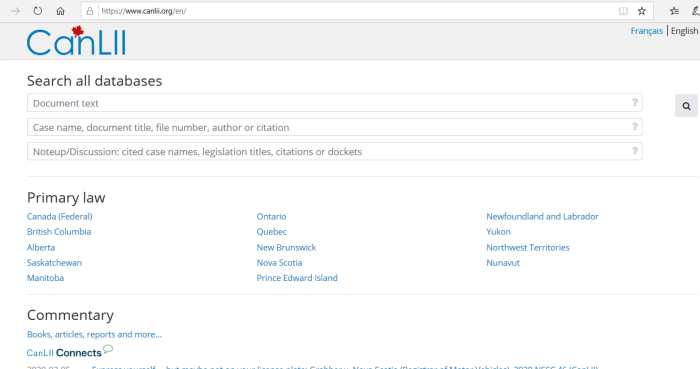Open New Brunswick primary law
700x369 pixels.
coord(286,247)
